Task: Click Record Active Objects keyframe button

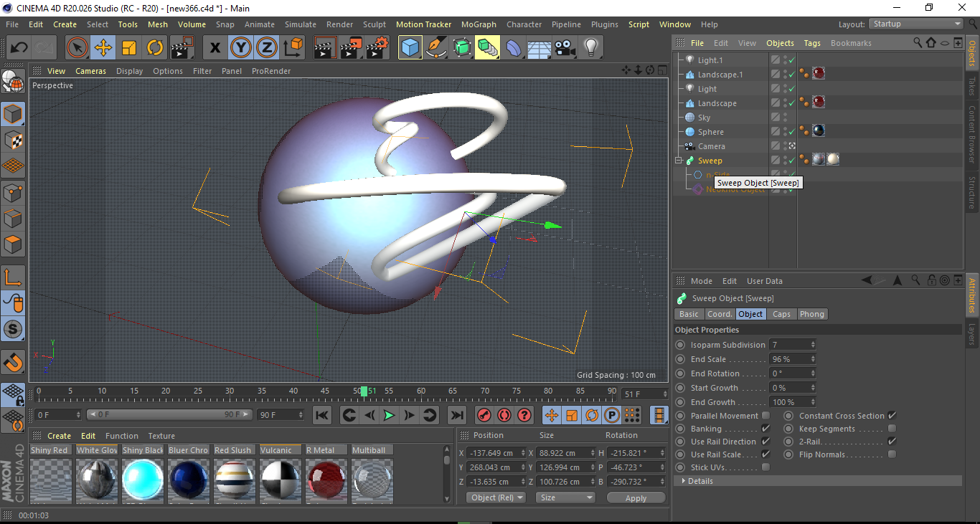Action: (x=484, y=415)
